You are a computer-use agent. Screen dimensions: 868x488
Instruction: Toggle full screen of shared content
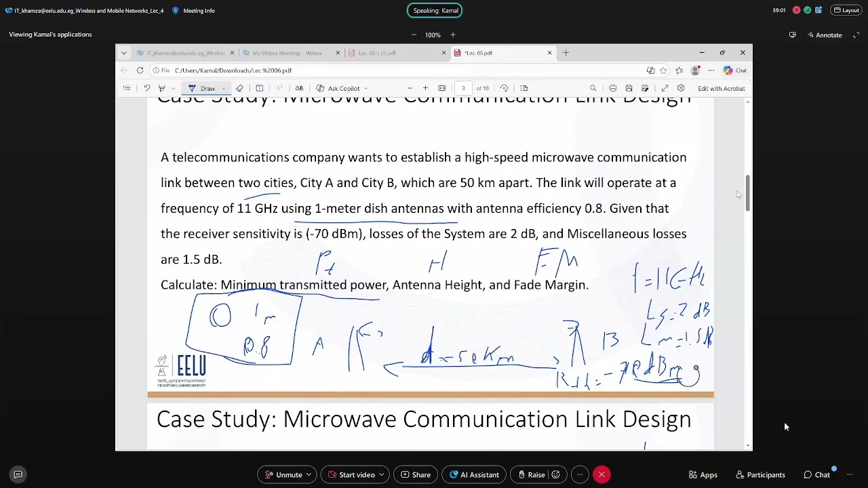856,35
